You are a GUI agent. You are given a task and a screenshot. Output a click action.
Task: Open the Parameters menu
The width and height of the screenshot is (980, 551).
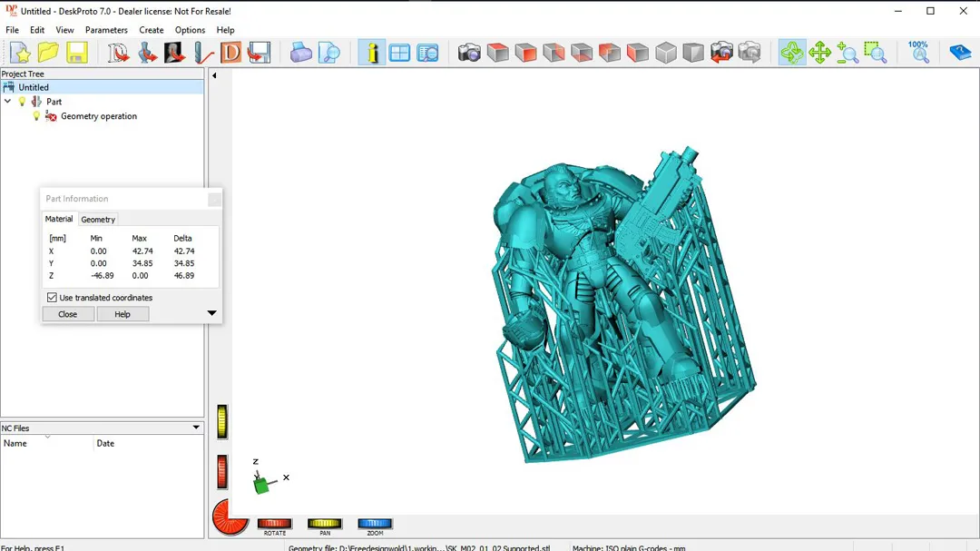[106, 30]
